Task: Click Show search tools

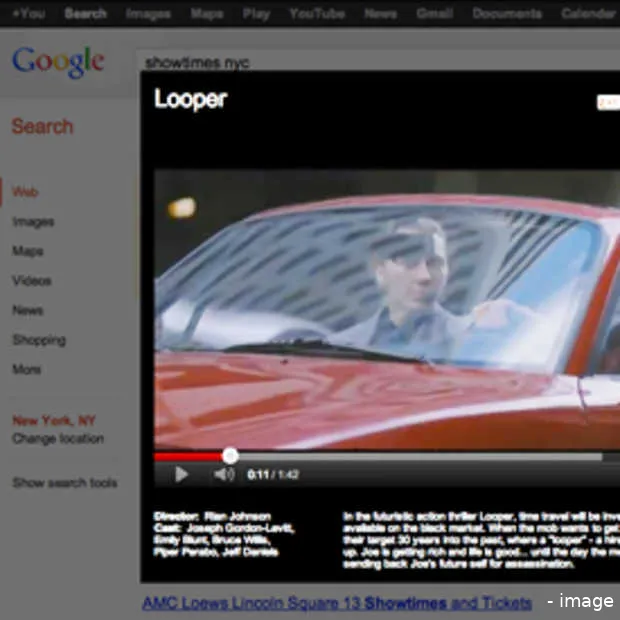Action: click(64, 483)
